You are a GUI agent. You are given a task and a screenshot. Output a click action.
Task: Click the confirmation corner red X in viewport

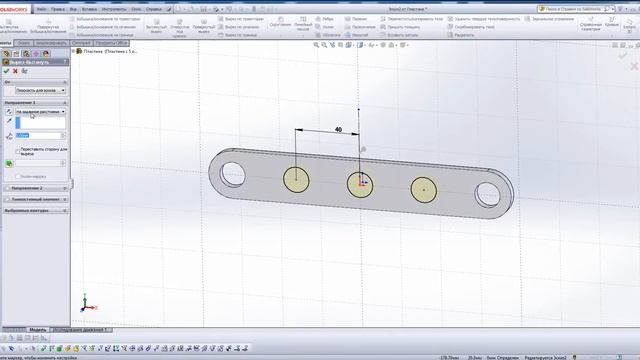tap(634, 66)
